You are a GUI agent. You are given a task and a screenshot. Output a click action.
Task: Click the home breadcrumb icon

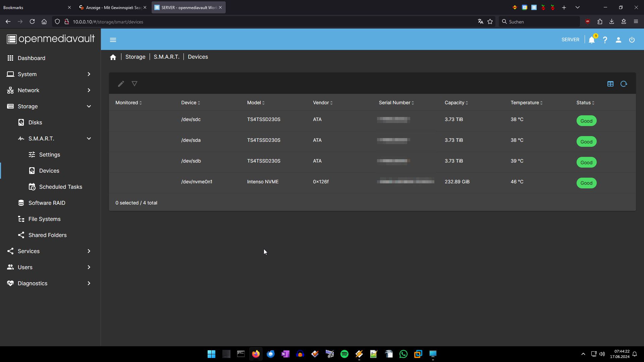tap(113, 57)
